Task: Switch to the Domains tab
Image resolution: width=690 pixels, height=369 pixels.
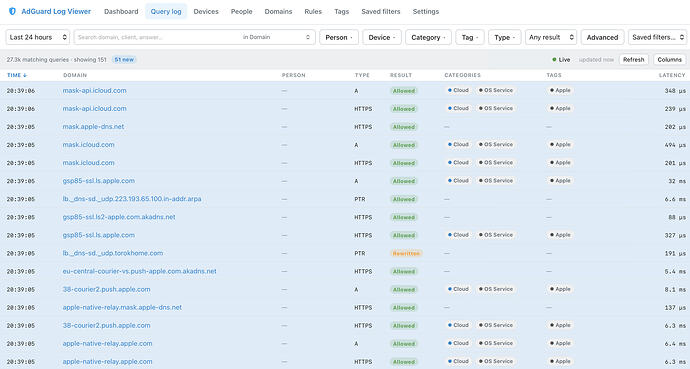Action: tap(278, 11)
